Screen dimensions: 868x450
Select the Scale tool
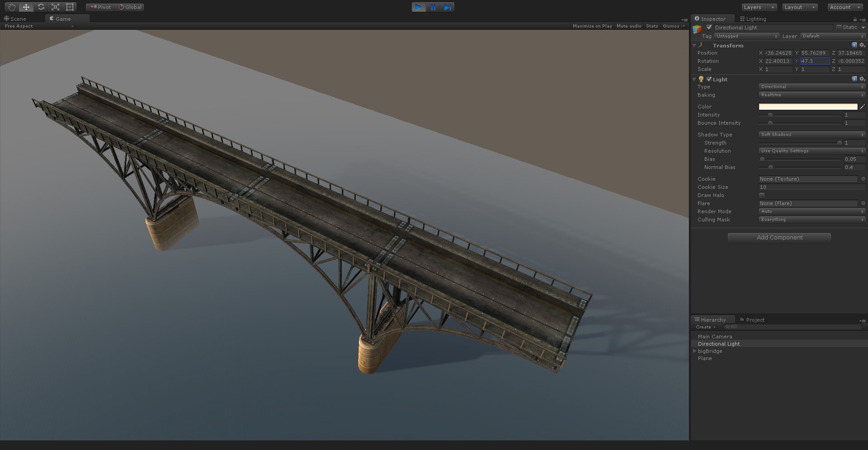click(55, 7)
